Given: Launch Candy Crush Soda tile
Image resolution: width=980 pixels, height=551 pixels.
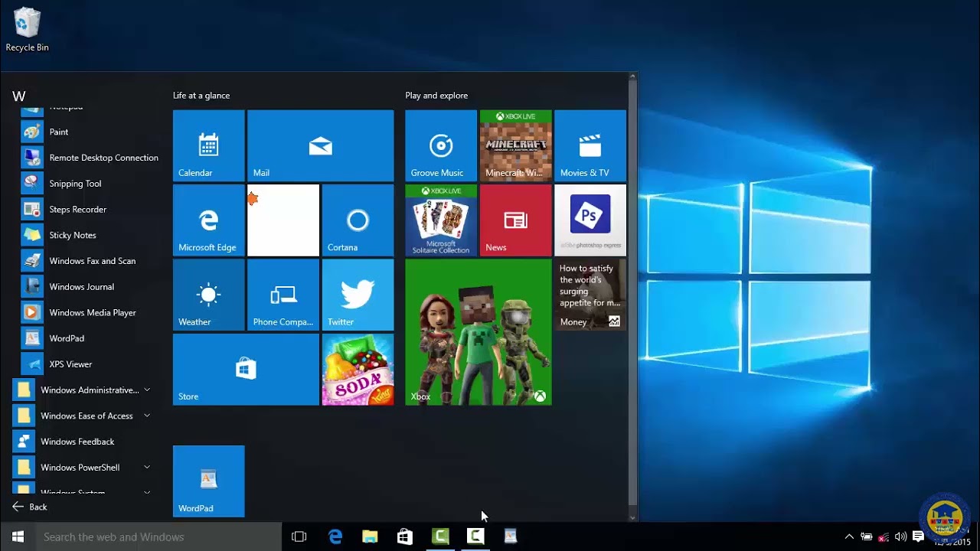Looking at the screenshot, I should point(358,370).
